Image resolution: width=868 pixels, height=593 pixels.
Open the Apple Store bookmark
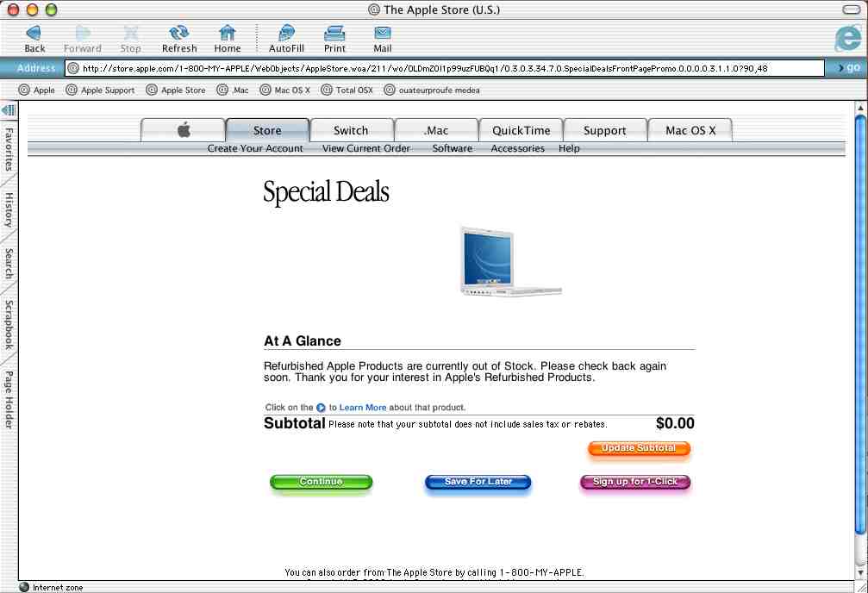pyautogui.click(x=176, y=90)
